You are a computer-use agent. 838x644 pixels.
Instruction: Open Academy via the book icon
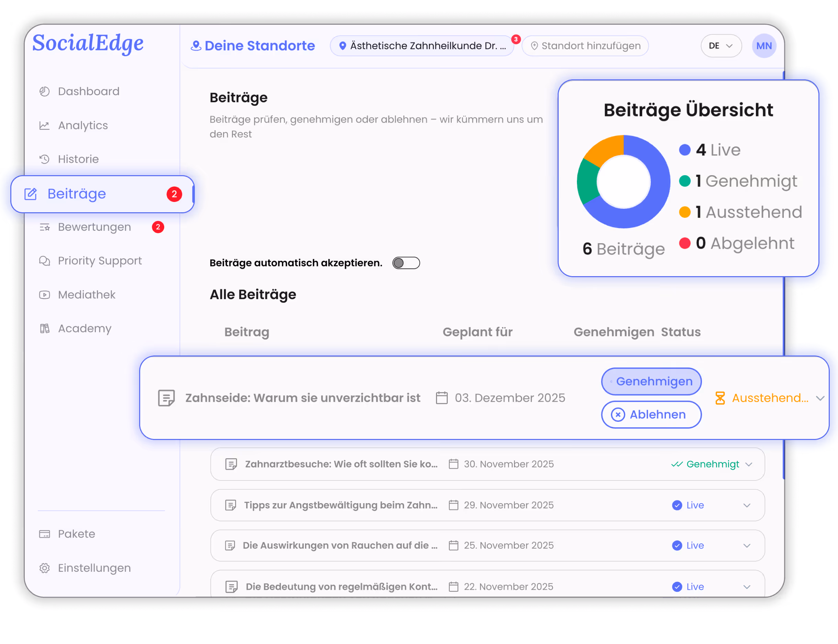point(44,328)
